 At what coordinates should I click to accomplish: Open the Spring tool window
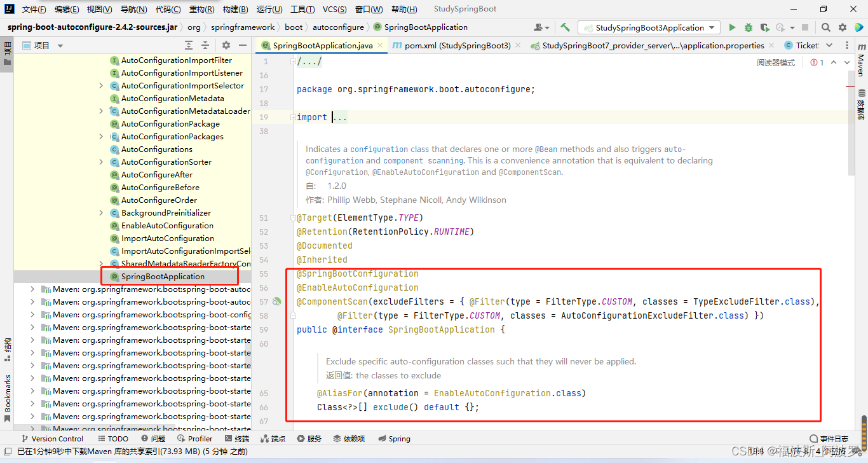pos(394,439)
